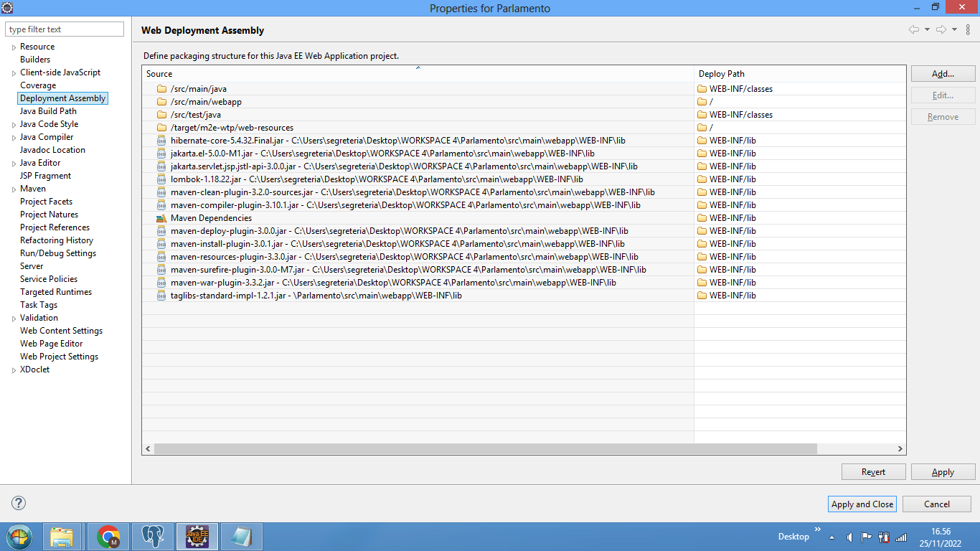Expand the Java Code Style node

[14, 125]
